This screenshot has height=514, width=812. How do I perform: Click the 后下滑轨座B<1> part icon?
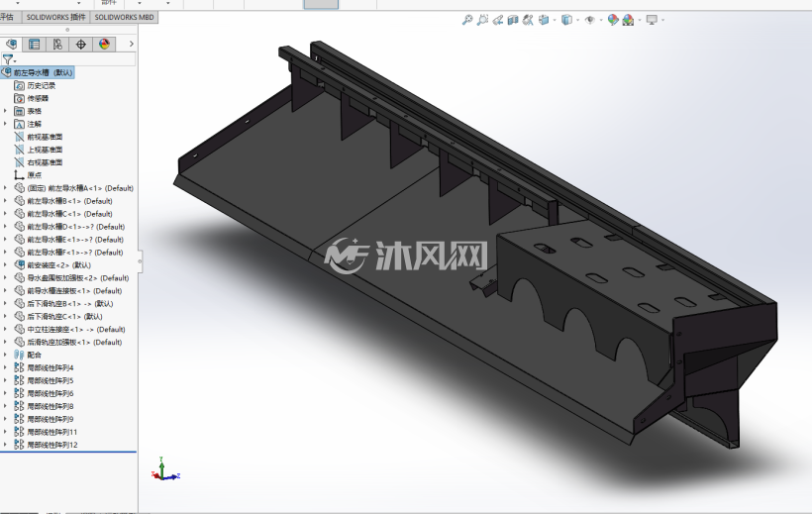19,304
